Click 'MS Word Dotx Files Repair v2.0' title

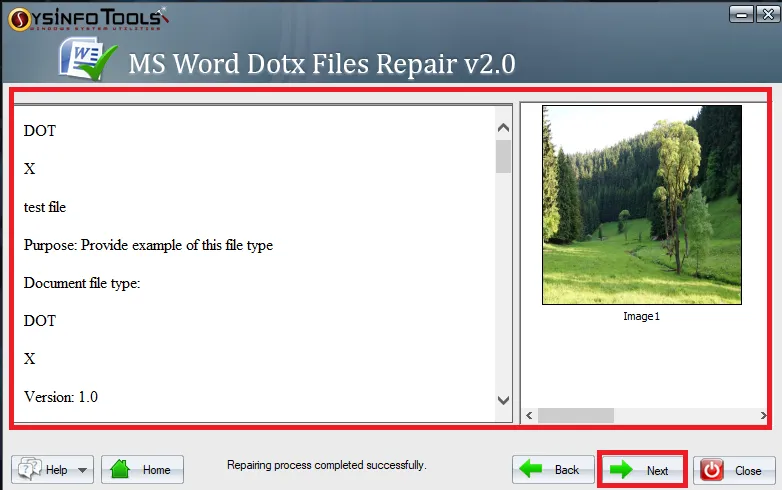[322, 64]
